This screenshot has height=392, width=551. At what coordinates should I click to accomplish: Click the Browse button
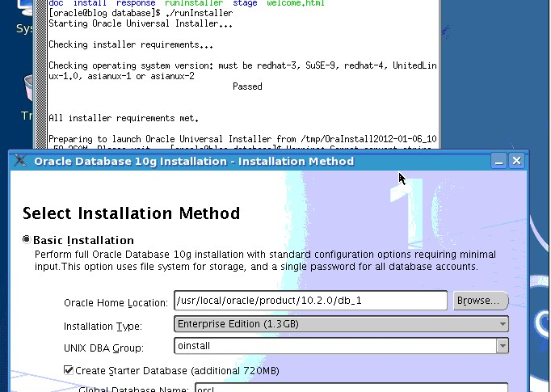click(x=481, y=301)
